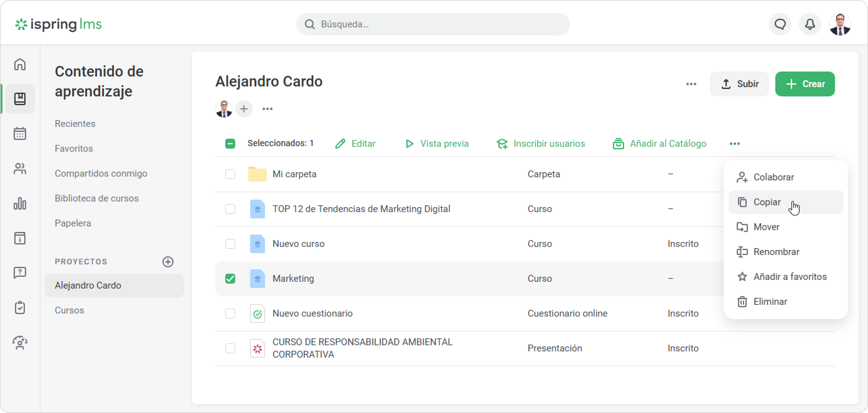The width and height of the screenshot is (868, 413).
Task: Click the Búsqueda search field
Action: point(433,24)
